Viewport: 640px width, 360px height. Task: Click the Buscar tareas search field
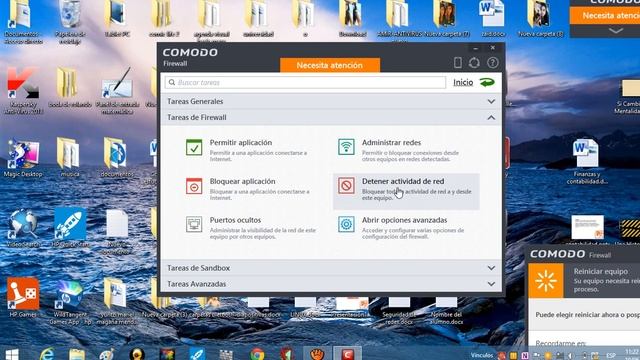click(x=305, y=82)
